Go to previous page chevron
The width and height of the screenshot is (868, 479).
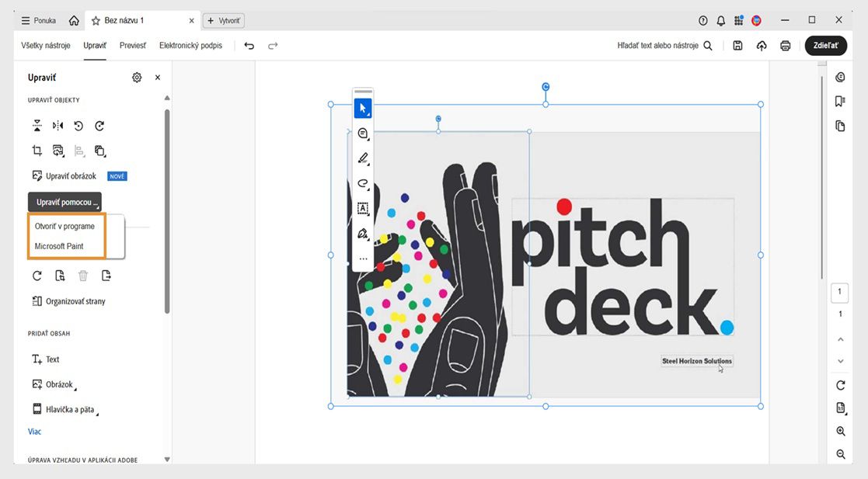click(840, 339)
